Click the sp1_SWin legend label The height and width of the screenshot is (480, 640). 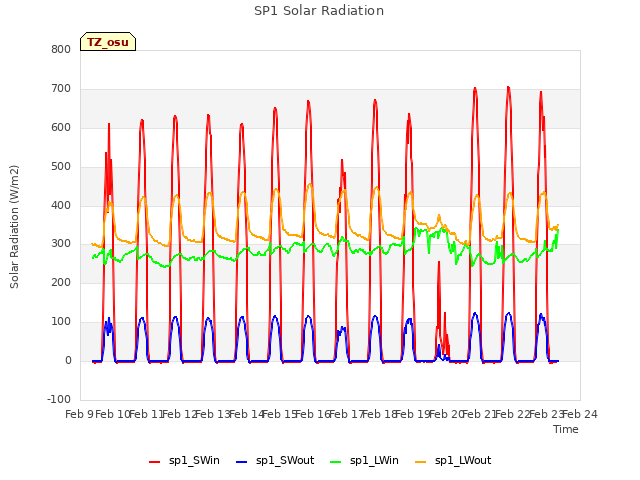(x=194, y=460)
